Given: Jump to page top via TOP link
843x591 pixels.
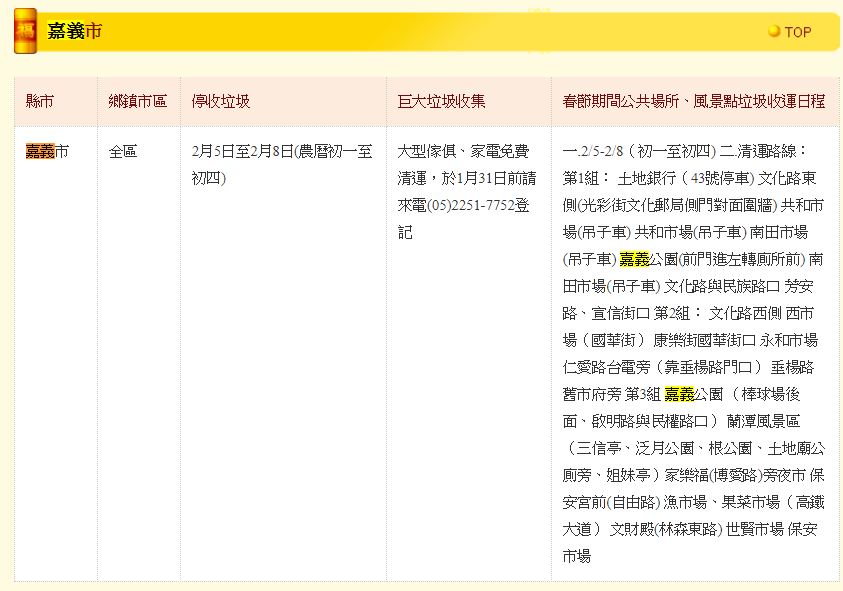Looking at the screenshot, I should [797, 32].
